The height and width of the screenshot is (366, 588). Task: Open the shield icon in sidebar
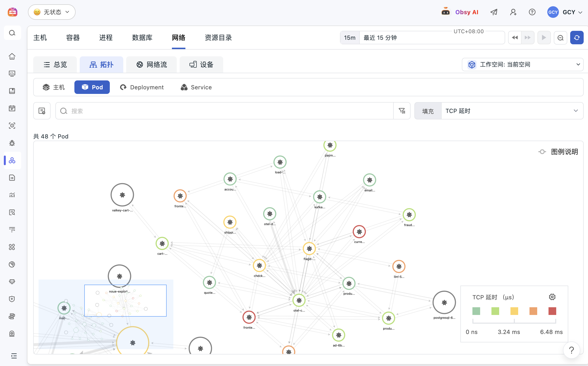(12, 299)
